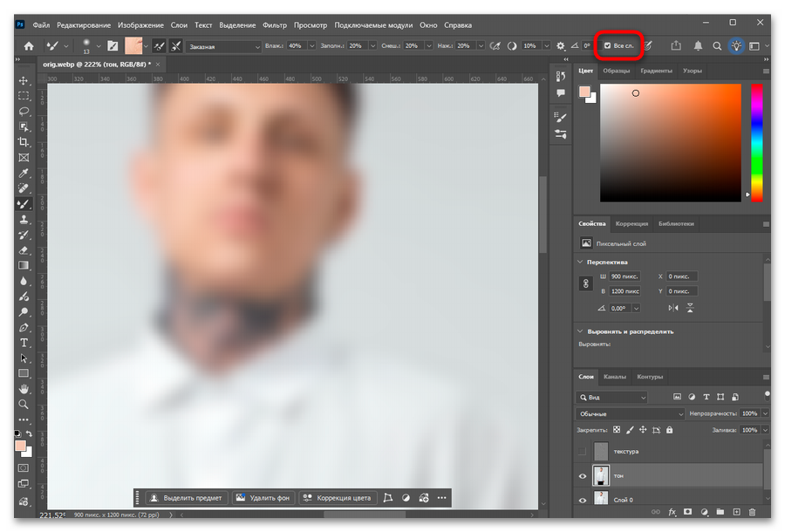Add layer mask icon in Layers panel
The image size is (785, 532).
688,512
